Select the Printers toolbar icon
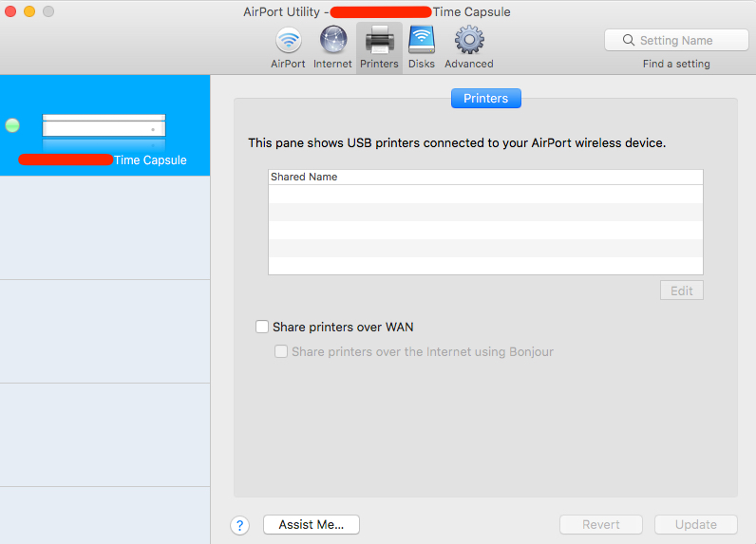Viewport: 756px width, 544px height. point(380,41)
